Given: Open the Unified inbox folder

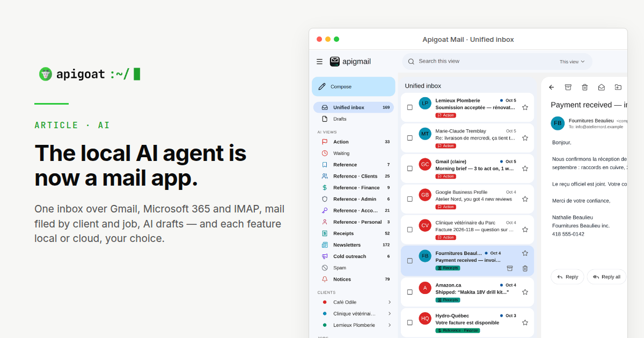Looking at the screenshot, I should tap(354, 107).
